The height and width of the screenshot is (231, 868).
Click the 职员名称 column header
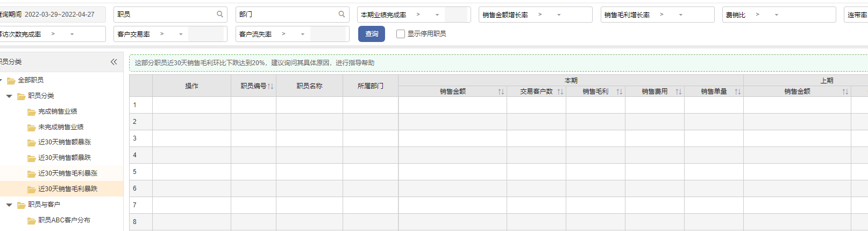point(310,86)
